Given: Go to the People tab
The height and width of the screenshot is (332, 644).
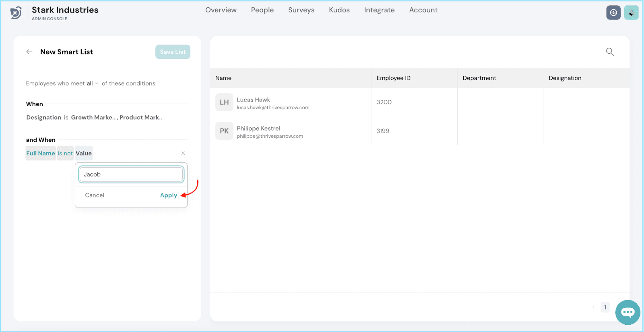Looking at the screenshot, I should tap(262, 10).
